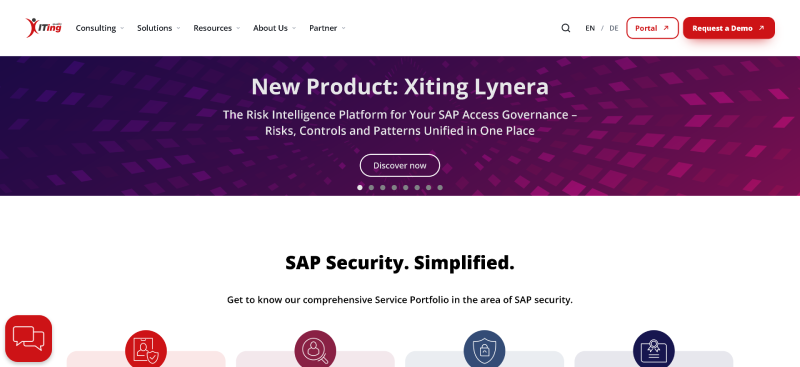Click the navy certificate badge icon
This screenshot has width=800, height=367.
pos(654,351)
